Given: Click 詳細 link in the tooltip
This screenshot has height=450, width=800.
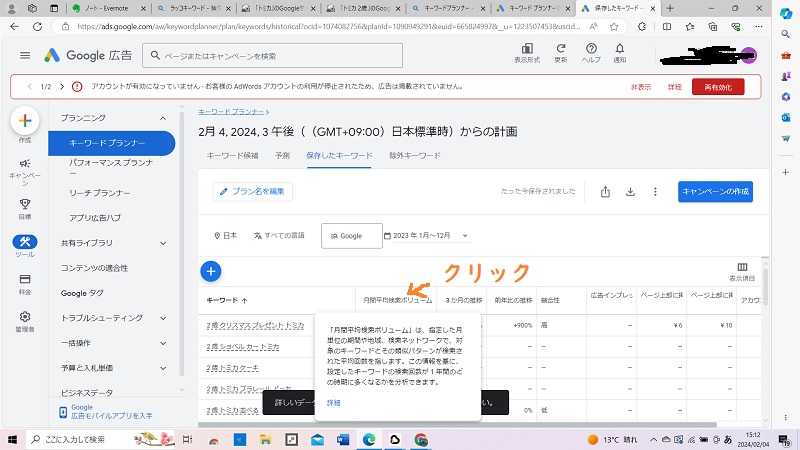Looking at the screenshot, I should click(334, 403).
